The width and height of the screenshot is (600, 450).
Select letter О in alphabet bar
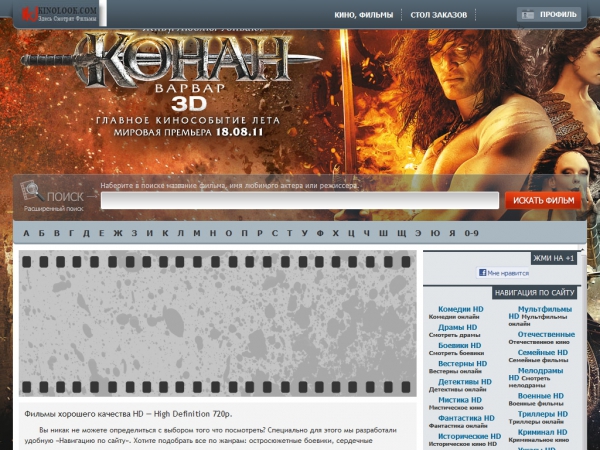(x=228, y=233)
